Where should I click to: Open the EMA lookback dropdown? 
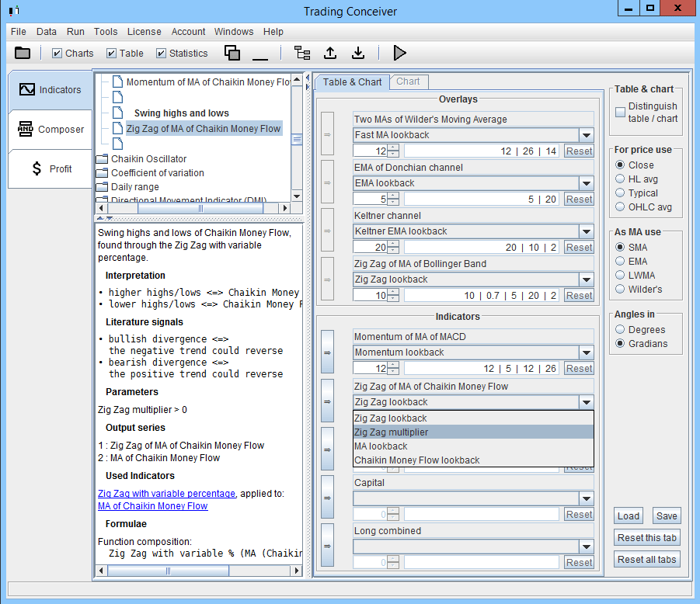pyautogui.click(x=586, y=183)
